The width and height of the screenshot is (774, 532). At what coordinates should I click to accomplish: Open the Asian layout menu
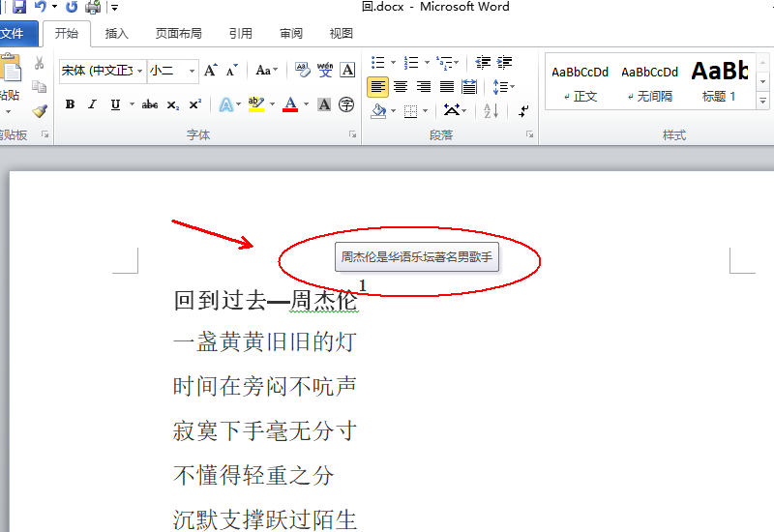pyautogui.click(x=455, y=110)
